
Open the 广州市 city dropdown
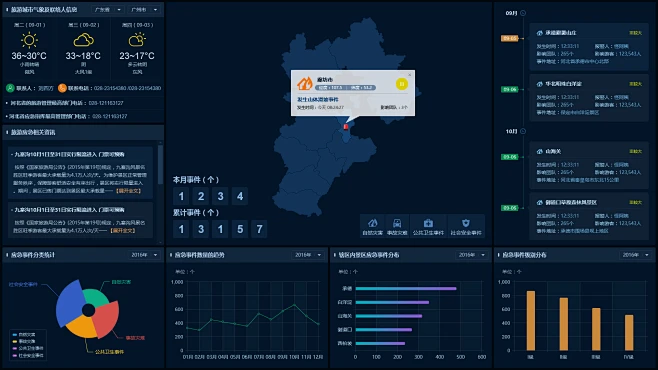tap(144, 9)
